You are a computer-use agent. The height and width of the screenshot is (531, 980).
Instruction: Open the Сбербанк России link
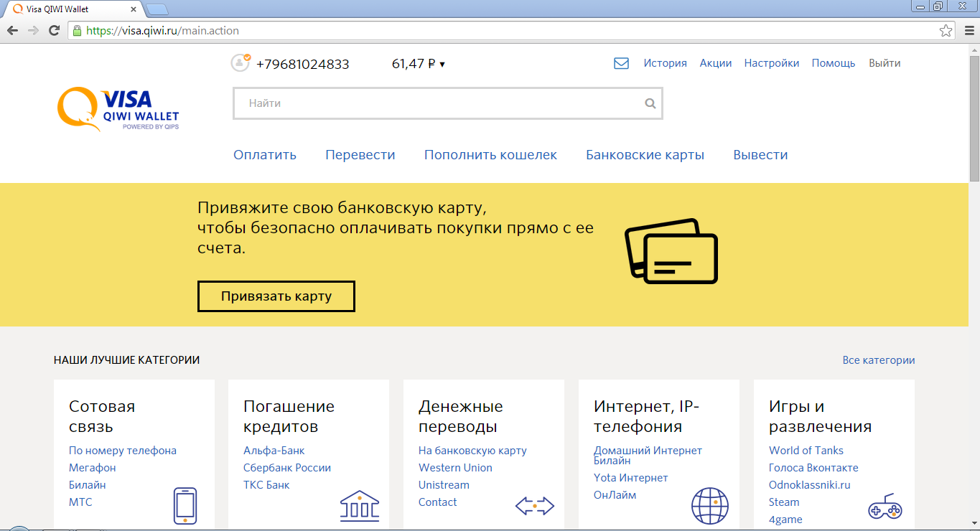[x=287, y=468]
